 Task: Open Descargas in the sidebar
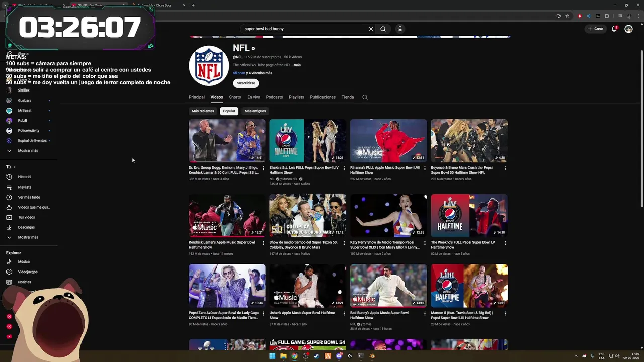(28, 227)
